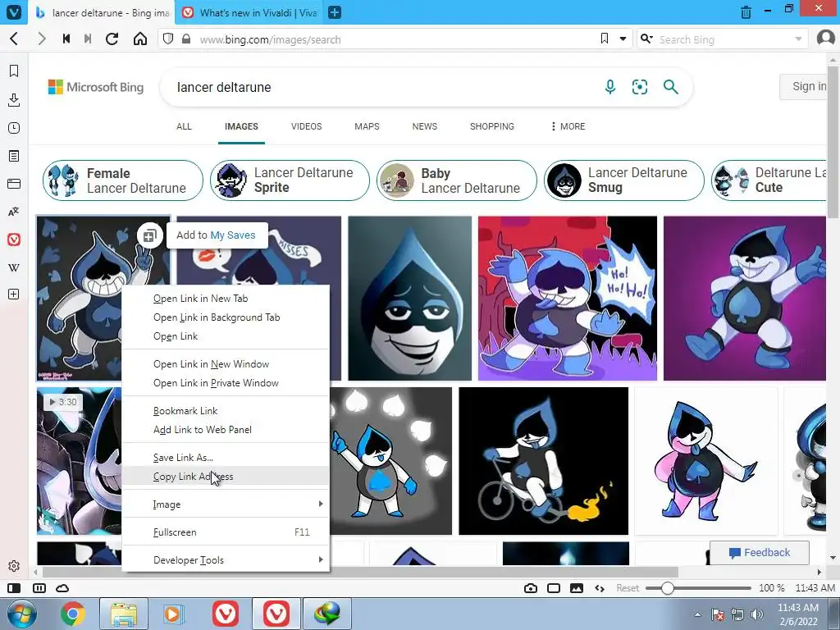Expand the MORE search categories menu
The height and width of the screenshot is (630, 840).
pos(568,126)
